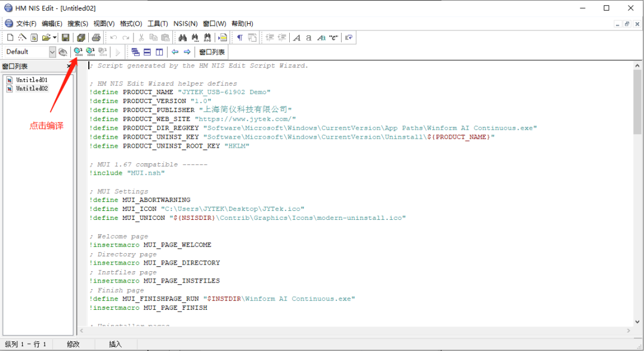Expand the Open file dropdown arrow
Image resolution: width=644 pixels, height=351 pixels.
point(54,38)
